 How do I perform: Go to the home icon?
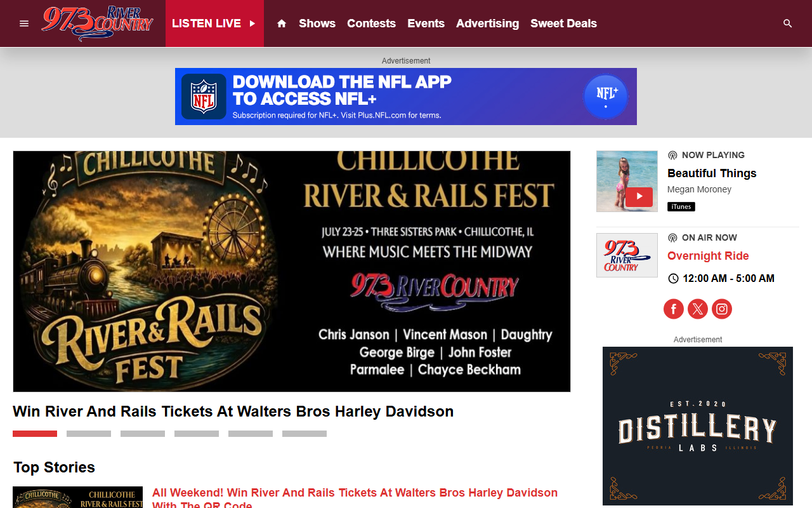[x=282, y=23]
